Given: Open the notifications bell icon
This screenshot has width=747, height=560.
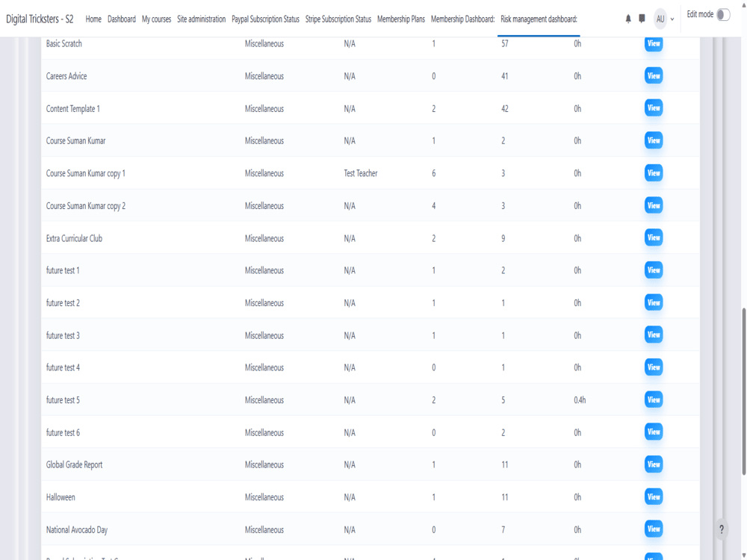Looking at the screenshot, I should (x=628, y=19).
